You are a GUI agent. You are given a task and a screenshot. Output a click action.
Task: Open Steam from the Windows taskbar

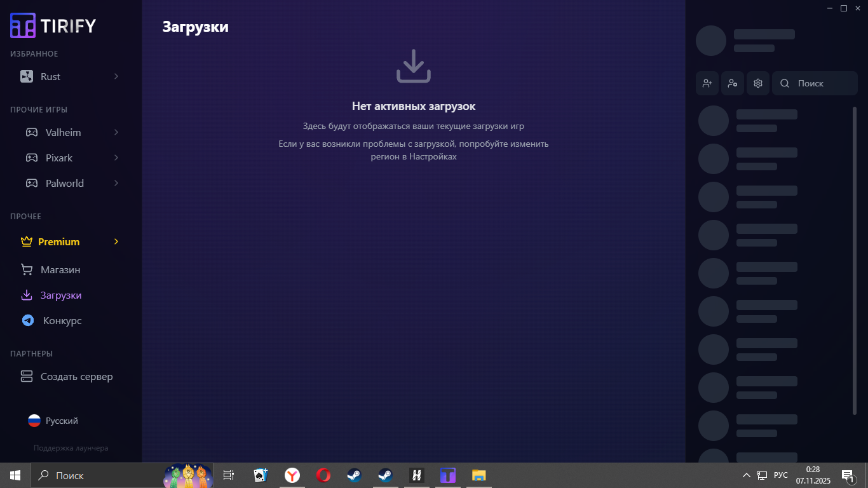354,475
